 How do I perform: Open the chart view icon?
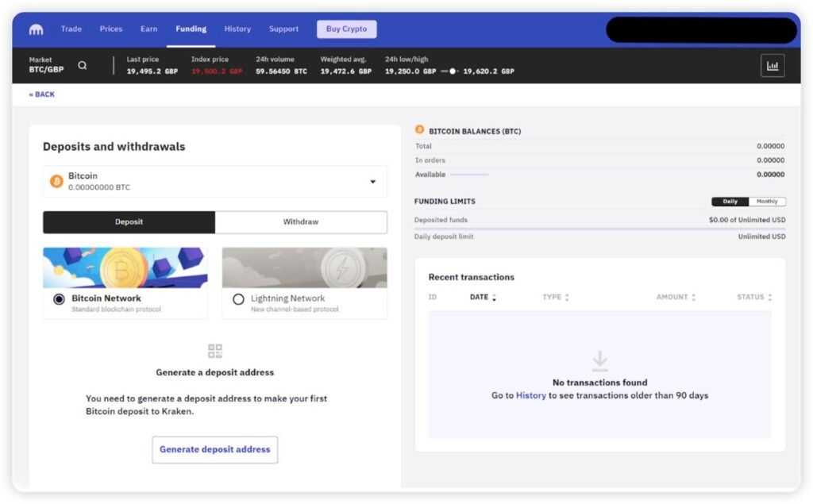(x=772, y=65)
